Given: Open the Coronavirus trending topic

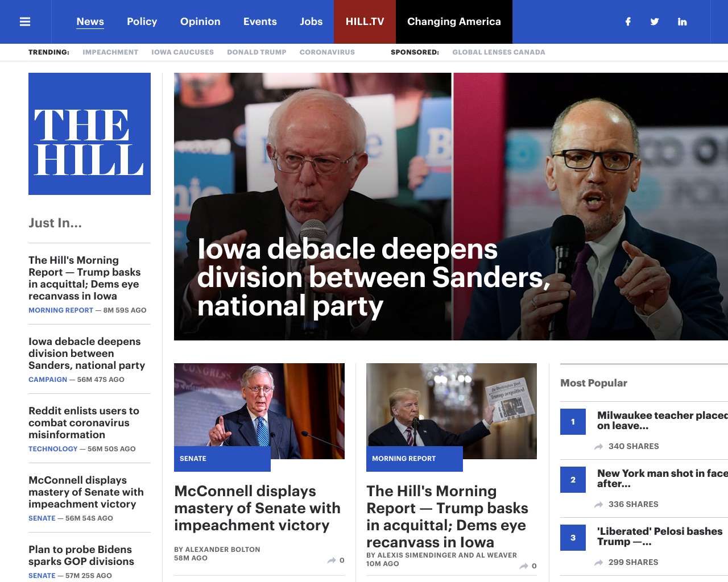Looking at the screenshot, I should pyautogui.click(x=327, y=52).
